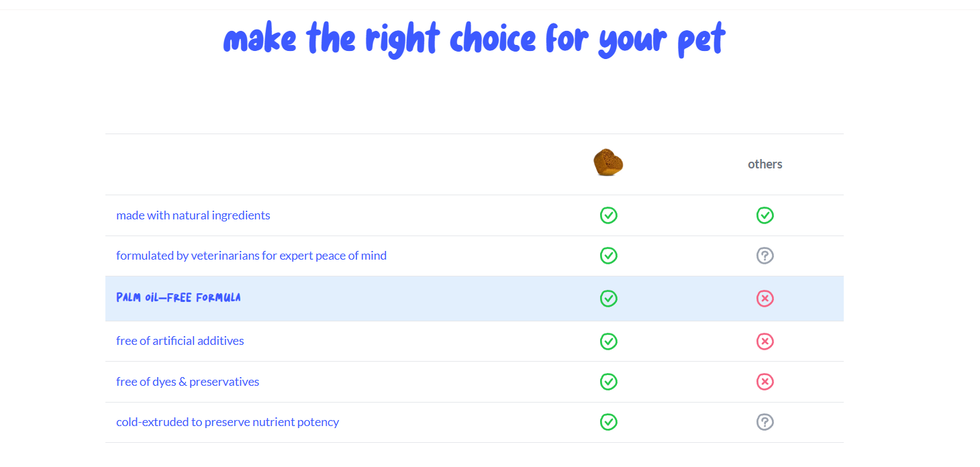Click the brown pet treat product image
This screenshot has width=980, height=467.
pyautogui.click(x=608, y=163)
